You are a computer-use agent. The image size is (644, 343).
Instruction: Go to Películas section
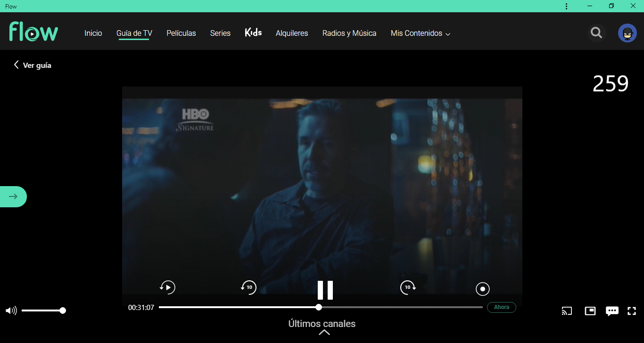[181, 33]
